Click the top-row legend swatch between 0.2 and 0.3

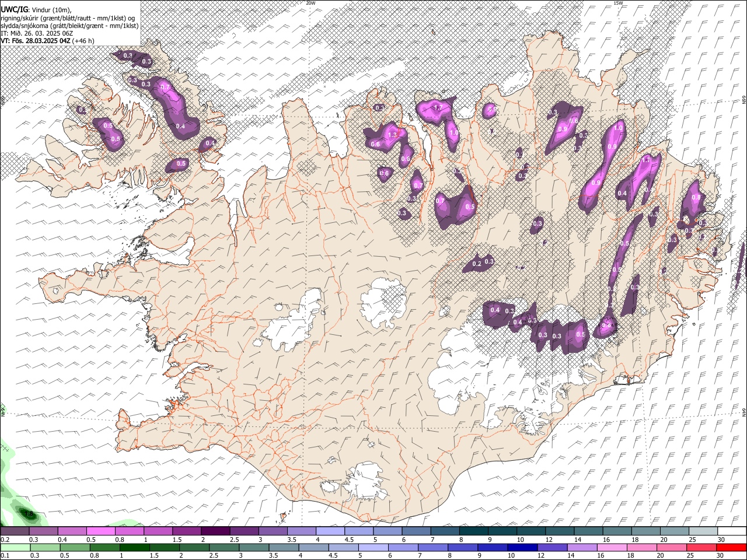(x=15, y=531)
